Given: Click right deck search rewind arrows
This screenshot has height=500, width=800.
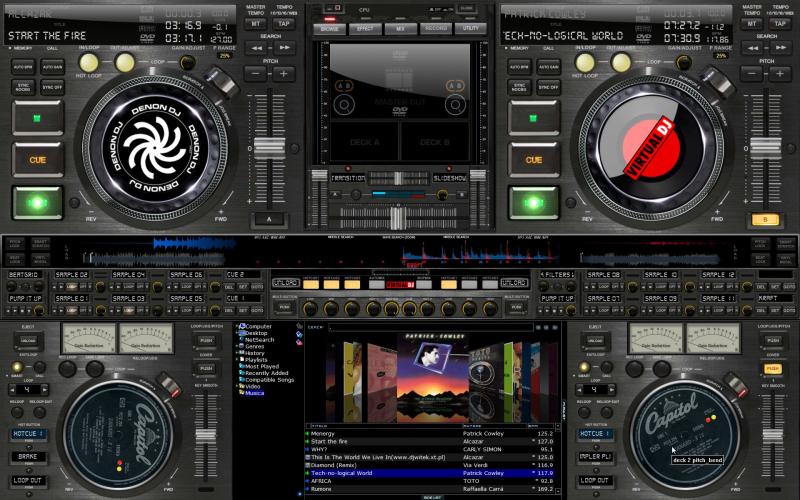Looking at the screenshot, I should [752, 48].
